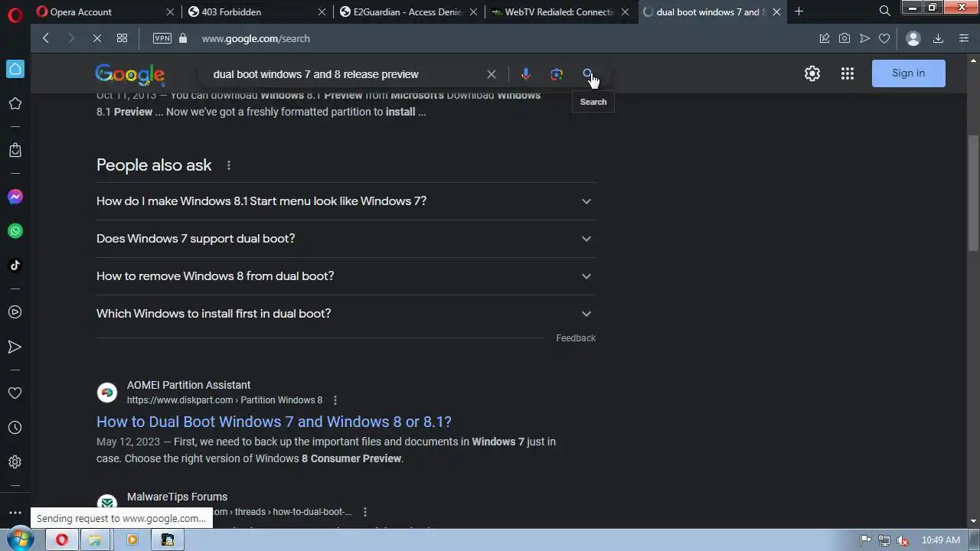This screenshot has width=980, height=551.
Task: Expand 'How do I make Windows 8.1 Start menu' question
Action: 346,201
